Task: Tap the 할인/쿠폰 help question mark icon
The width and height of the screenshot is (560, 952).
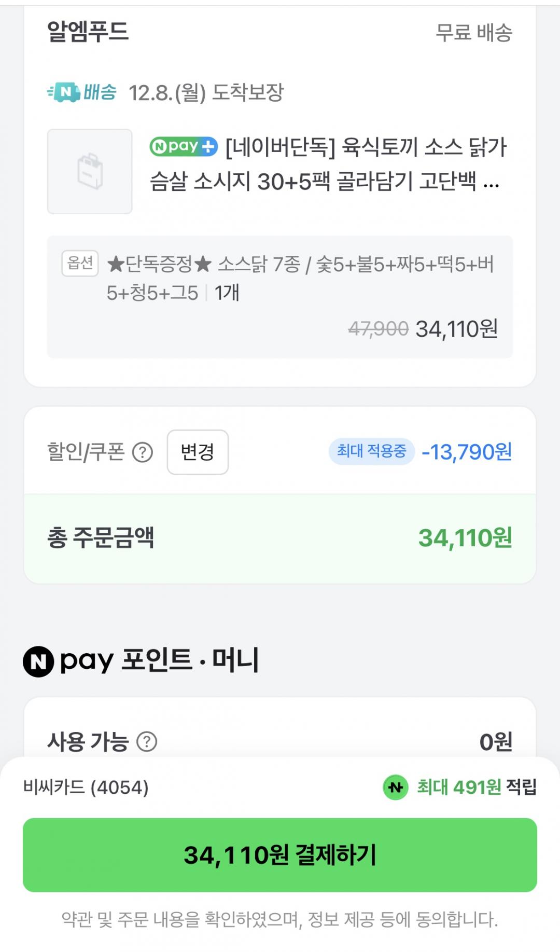Action: tap(143, 452)
